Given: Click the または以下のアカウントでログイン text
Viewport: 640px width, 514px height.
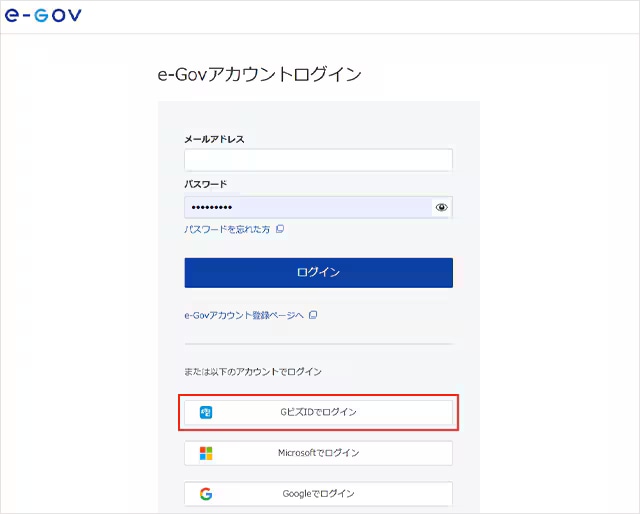Looking at the screenshot, I should point(252,372).
